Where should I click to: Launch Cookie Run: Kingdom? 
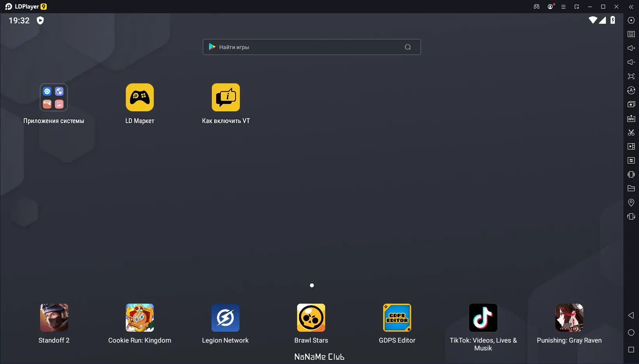click(140, 318)
